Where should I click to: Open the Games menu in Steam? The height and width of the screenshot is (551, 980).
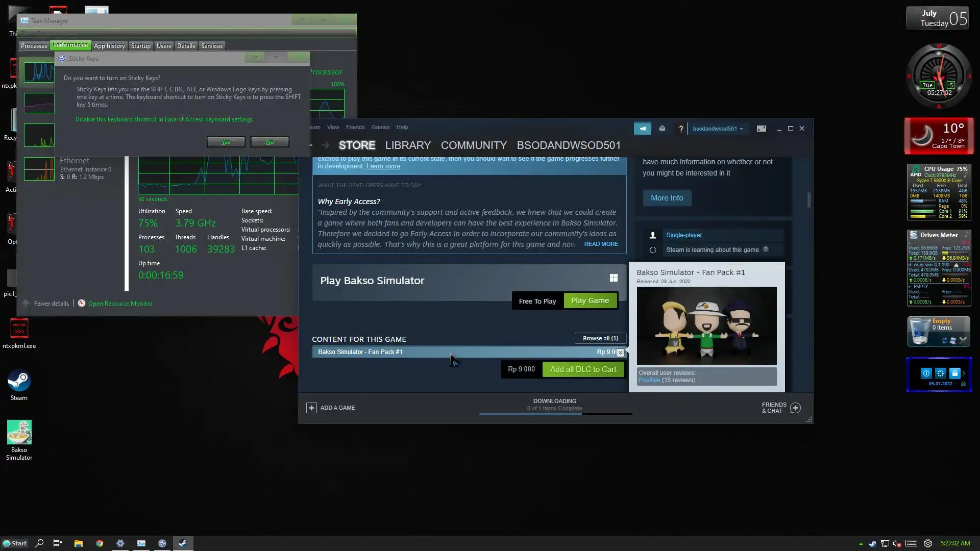pyautogui.click(x=380, y=127)
